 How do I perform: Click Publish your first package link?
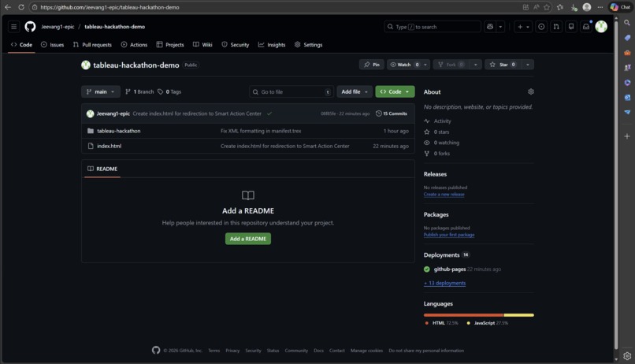coord(449,235)
